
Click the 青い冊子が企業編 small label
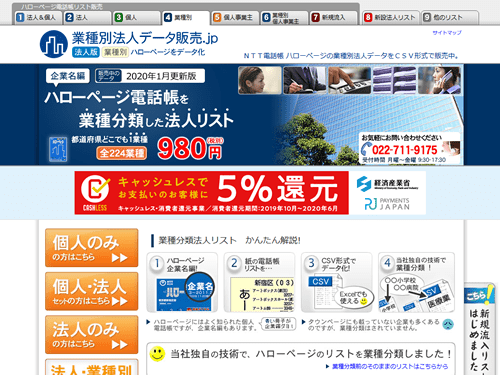click(278, 324)
